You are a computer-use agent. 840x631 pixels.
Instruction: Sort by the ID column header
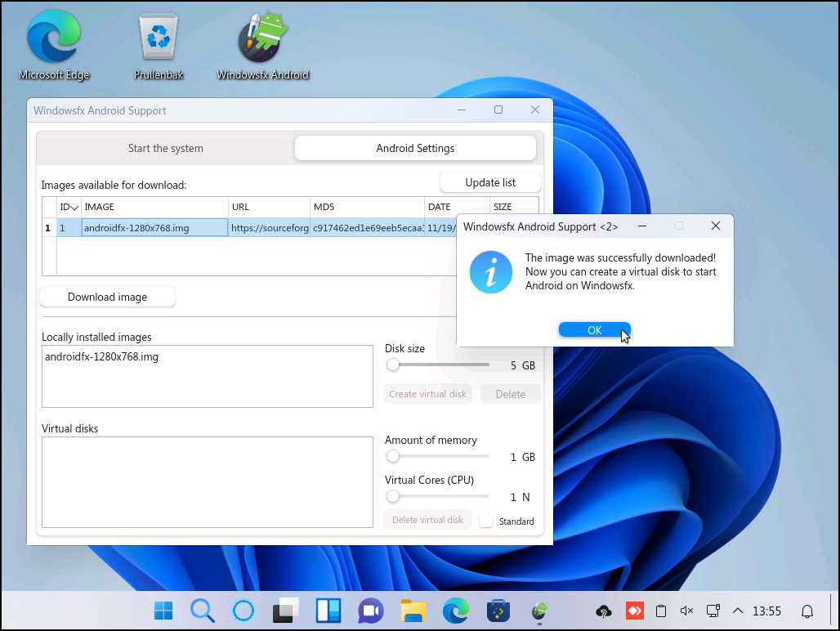pos(69,207)
